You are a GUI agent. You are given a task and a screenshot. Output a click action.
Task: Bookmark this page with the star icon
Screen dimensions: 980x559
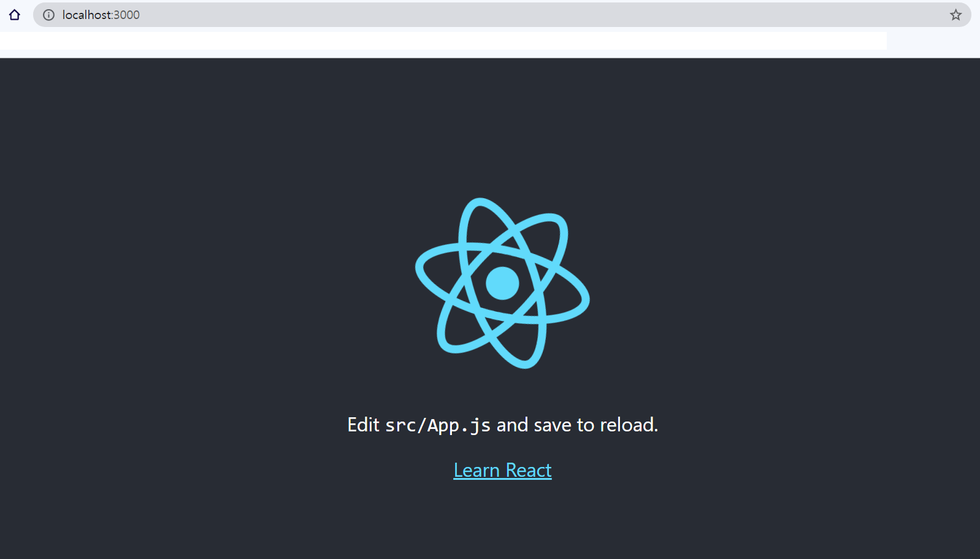tap(955, 15)
